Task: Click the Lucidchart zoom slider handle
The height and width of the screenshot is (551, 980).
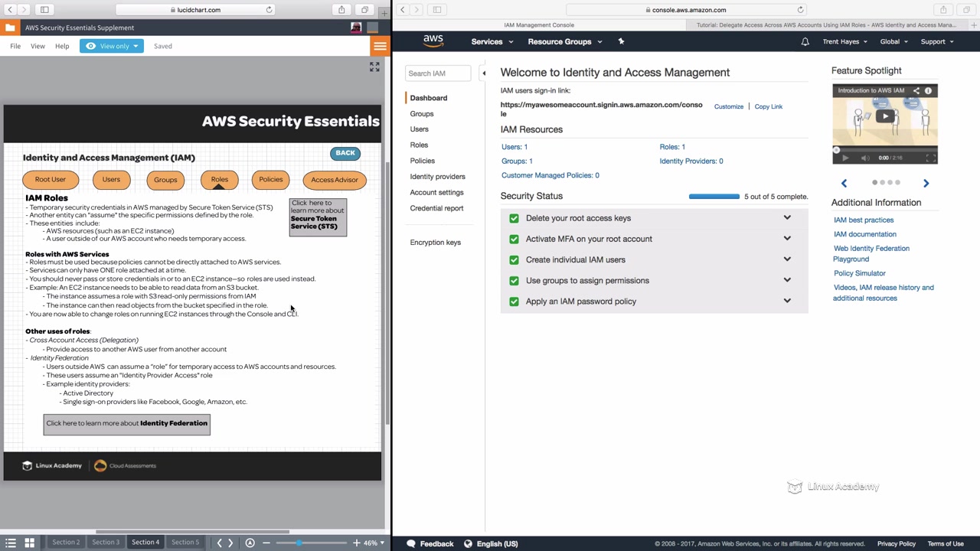Action: pos(299,543)
